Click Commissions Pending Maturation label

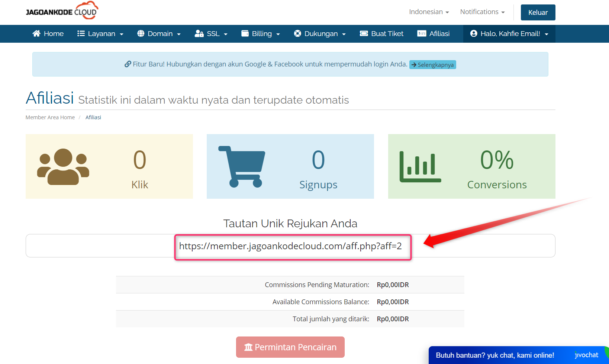click(x=317, y=285)
